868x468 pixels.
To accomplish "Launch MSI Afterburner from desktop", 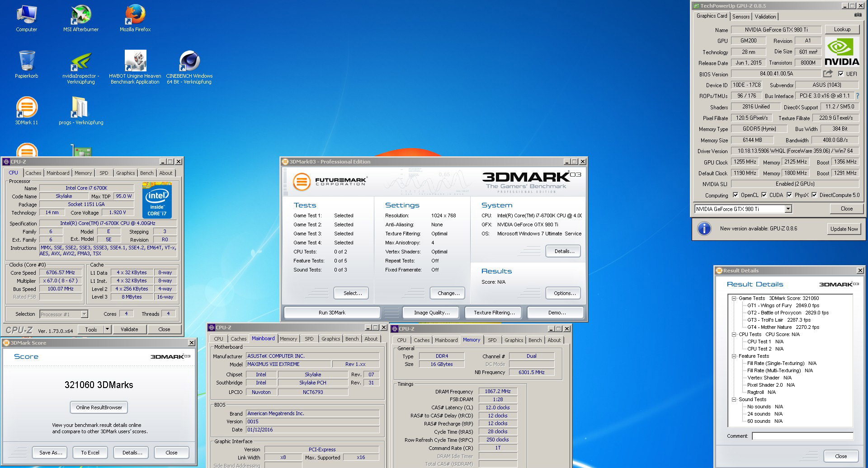I will coord(81,18).
